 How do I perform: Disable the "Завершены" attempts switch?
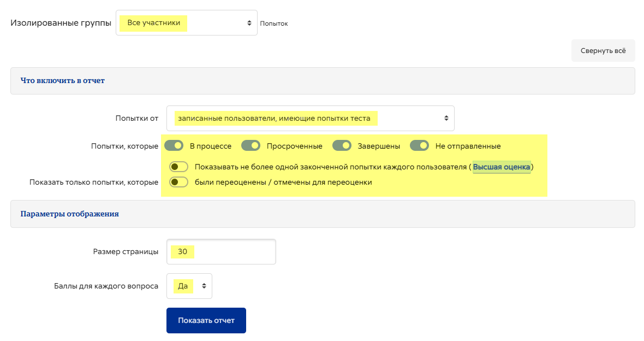pos(342,145)
